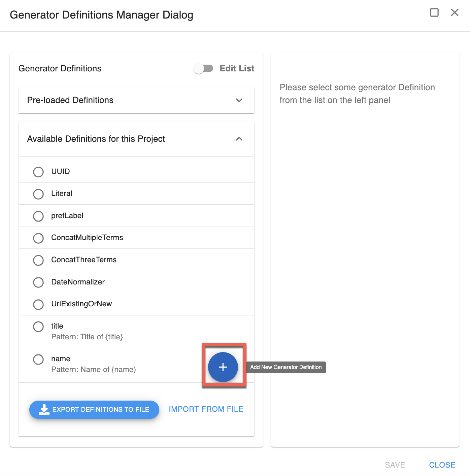The image size is (470, 476).
Task: Select the name pattern radio button
Action: 38,360
